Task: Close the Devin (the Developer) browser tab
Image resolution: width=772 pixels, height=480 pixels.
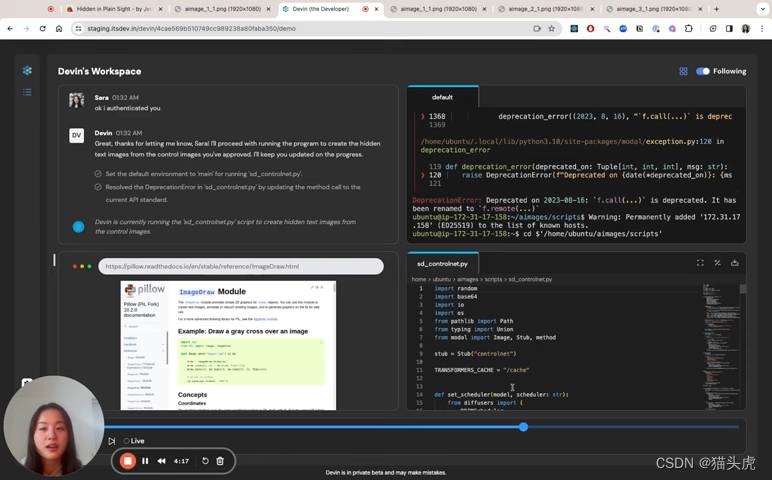Action: pyautogui.click(x=377, y=9)
